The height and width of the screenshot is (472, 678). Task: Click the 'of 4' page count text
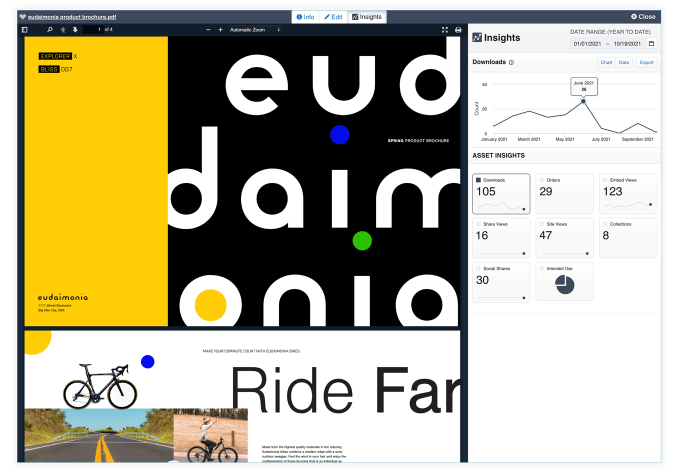point(109,30)
